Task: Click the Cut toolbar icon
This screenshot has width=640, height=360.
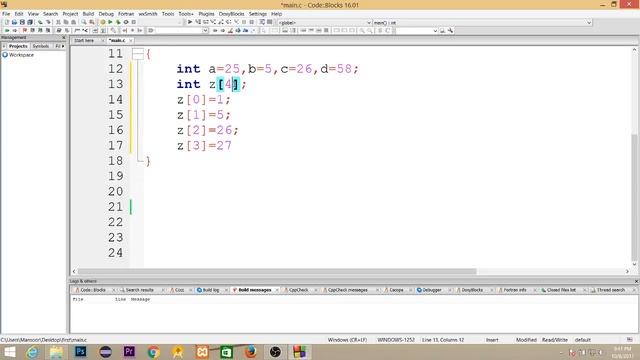Action: (x=58, y=22)
